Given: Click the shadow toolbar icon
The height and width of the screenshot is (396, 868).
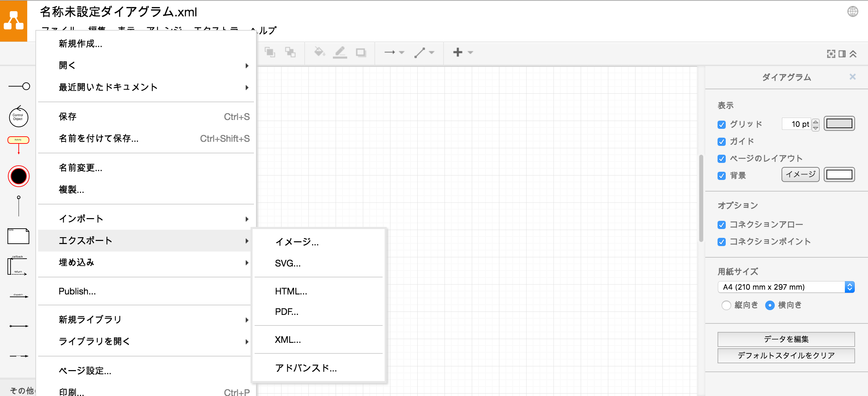Looking at the screenshot, I should click(361, 53).
